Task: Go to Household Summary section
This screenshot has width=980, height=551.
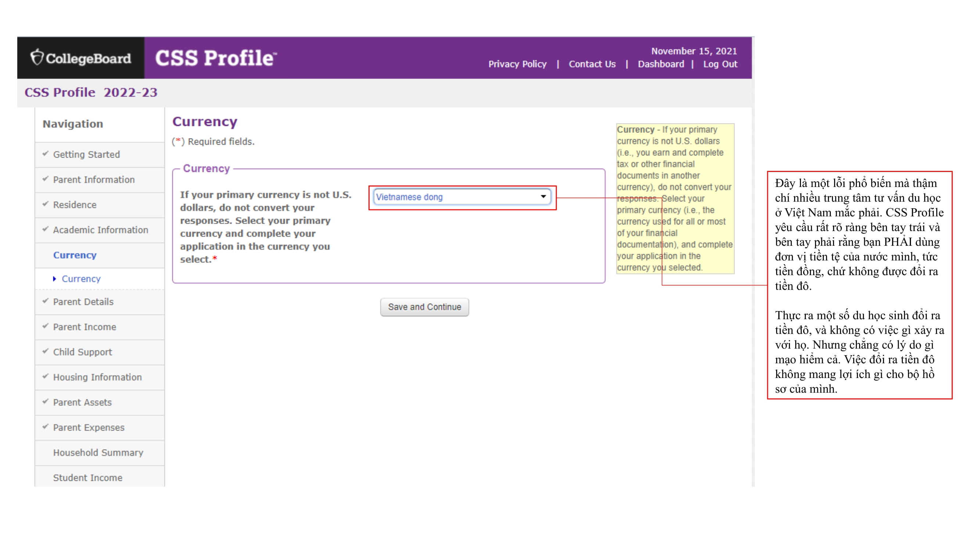Action: coord(98,453)
